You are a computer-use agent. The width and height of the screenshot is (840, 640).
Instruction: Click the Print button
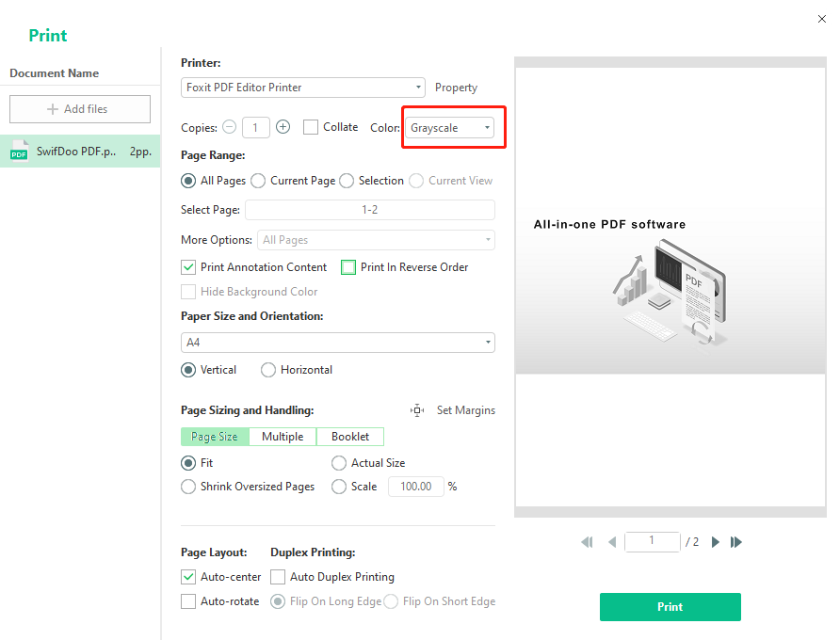(670, 607)
